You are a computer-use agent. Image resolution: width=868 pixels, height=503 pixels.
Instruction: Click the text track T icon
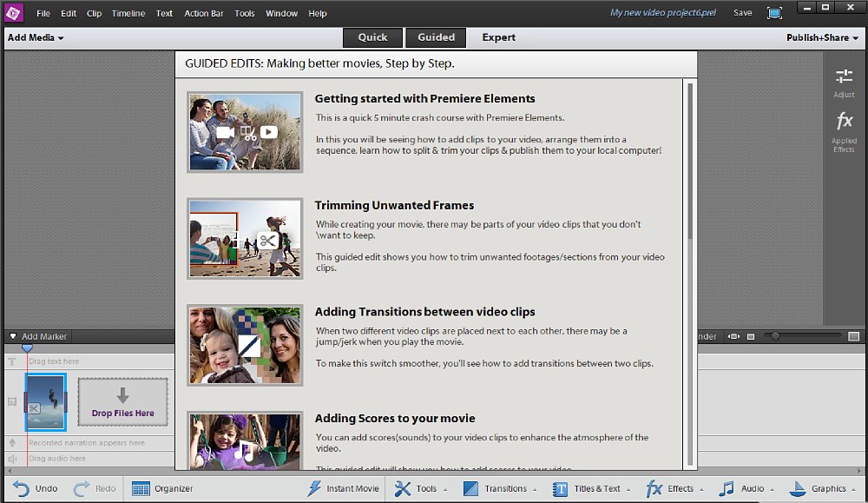pos(12,361)
